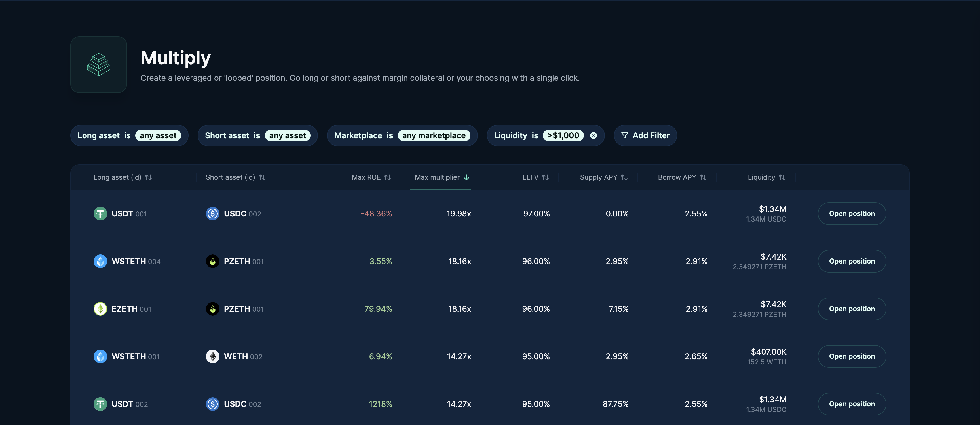Open the Long asset 'any asset' selector
The image size is (980, 425).
tap(158, 136)
